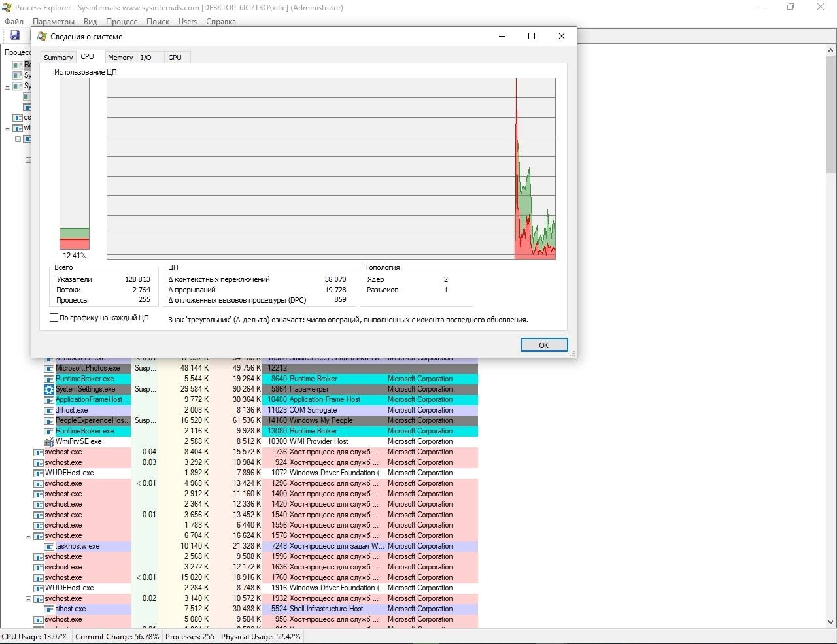
Task: Open the Процесс menu
Action: [122, 21]
